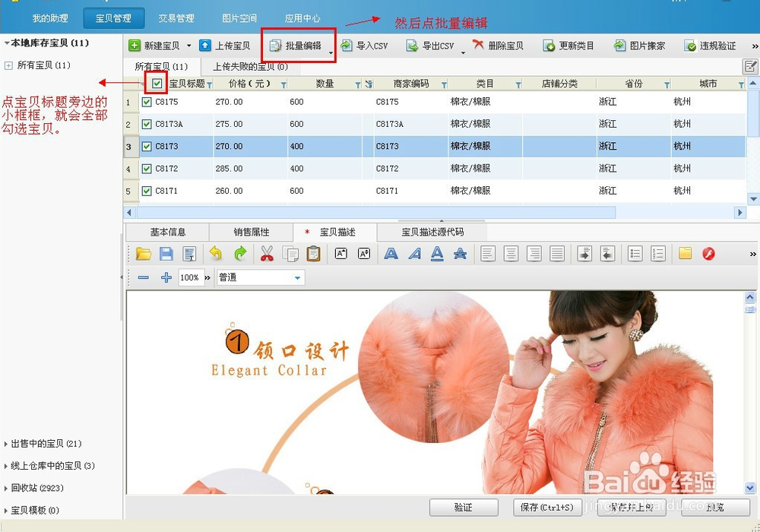Expand the 所有宝贝 (11) tree node

(x=8, y=65)
